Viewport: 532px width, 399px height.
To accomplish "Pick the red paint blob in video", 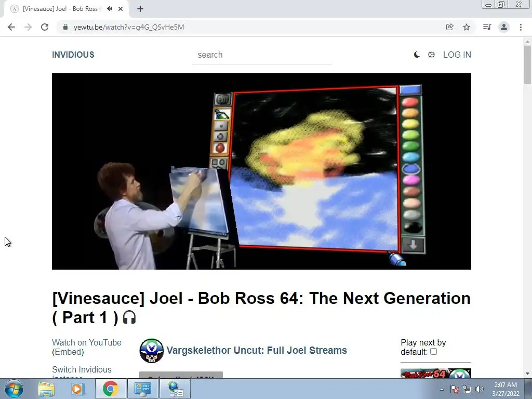I will [410, 102].
